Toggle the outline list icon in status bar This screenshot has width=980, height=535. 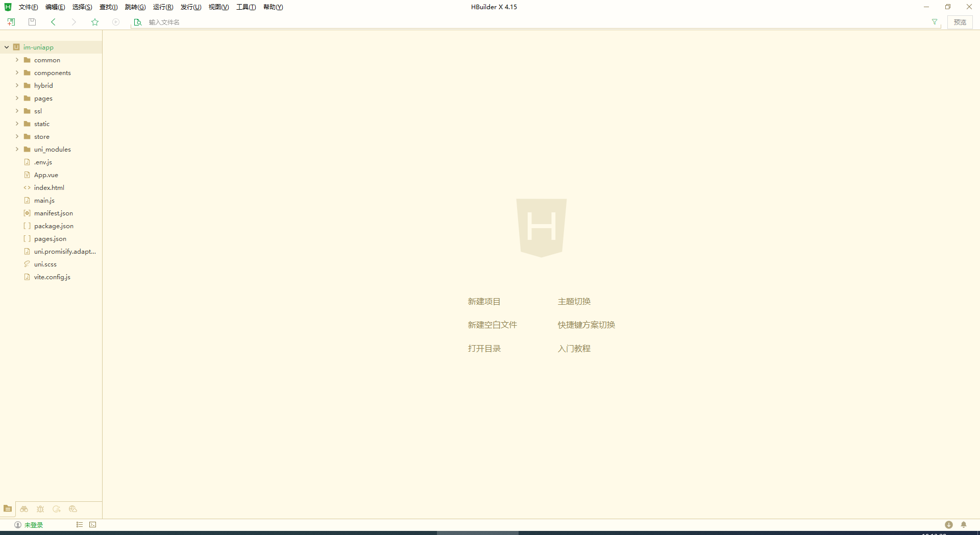pos(79,524)
